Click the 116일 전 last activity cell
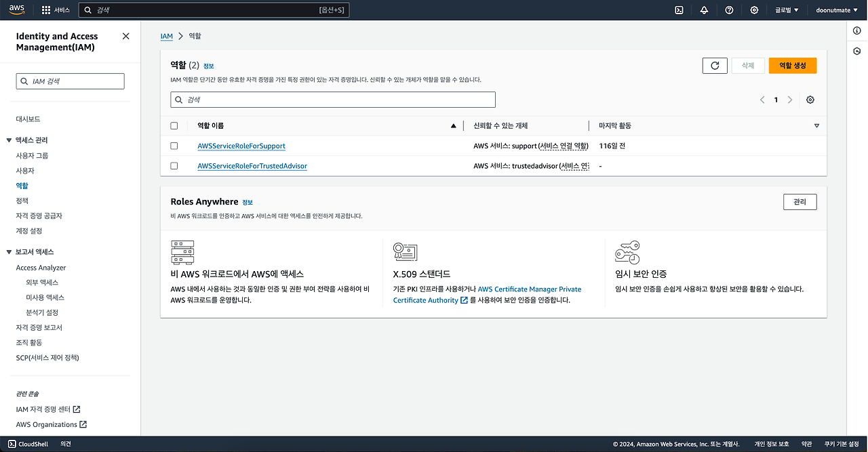Viewport: 868px width, 452px height. (x=612, y=146)
